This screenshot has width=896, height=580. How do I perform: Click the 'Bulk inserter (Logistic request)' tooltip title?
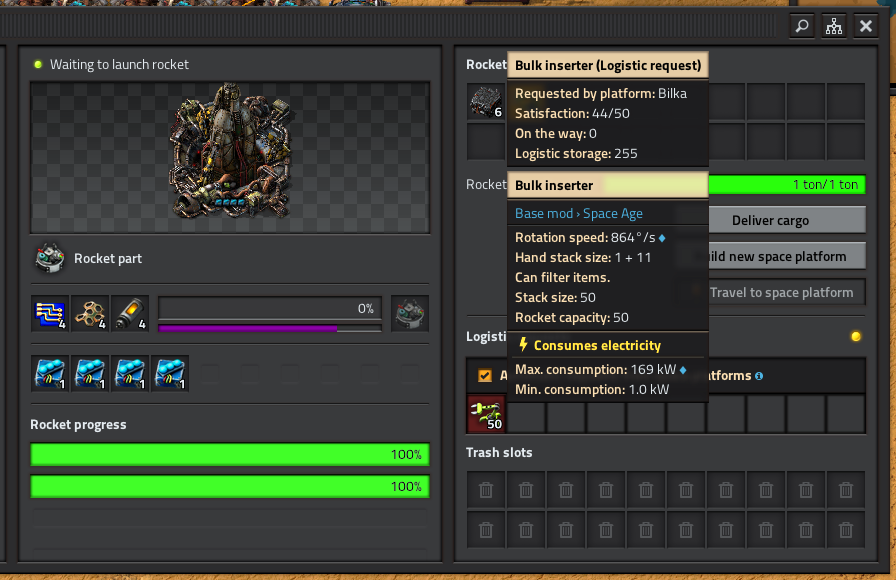(608, 66)
